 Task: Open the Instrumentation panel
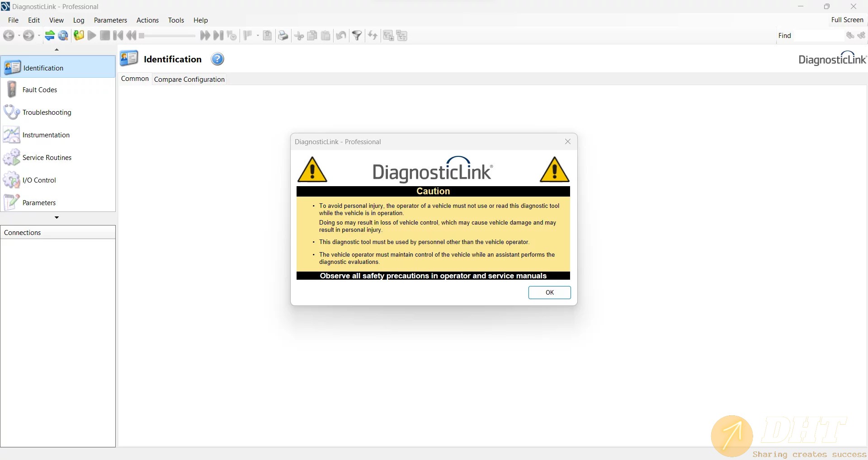[46, 135]
